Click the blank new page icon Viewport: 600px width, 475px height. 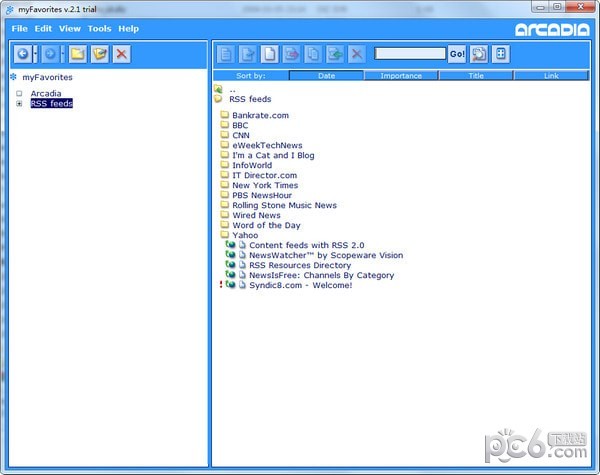[x=269, y=54]
